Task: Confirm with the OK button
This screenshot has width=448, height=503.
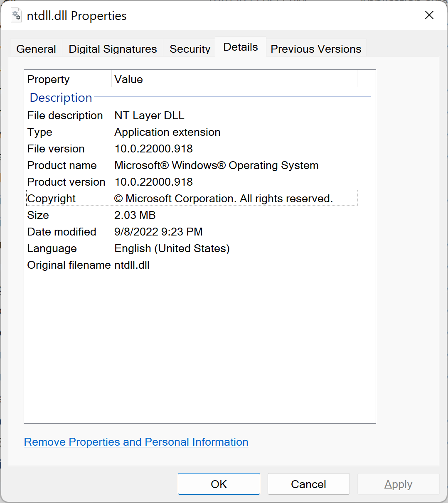Action: [219, 484]
